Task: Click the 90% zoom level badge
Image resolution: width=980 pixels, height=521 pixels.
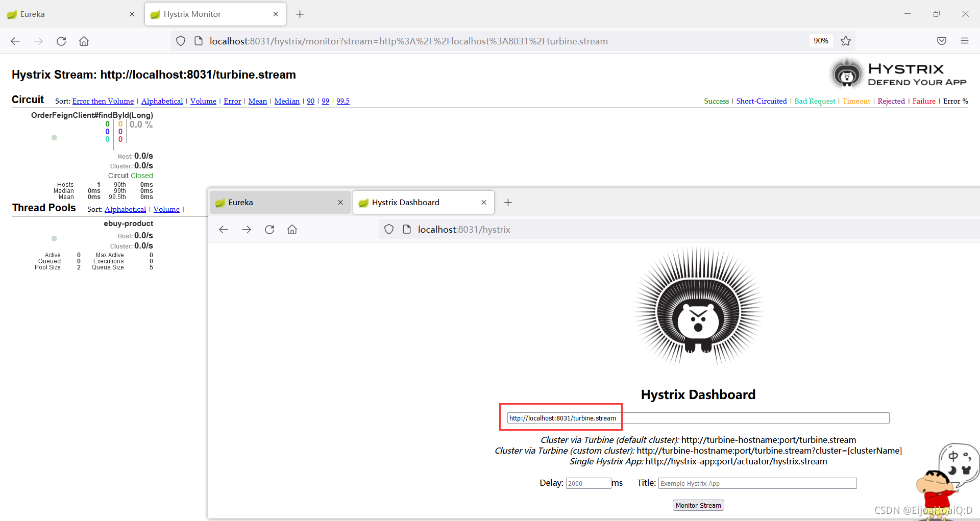Action: (x=821, y=41)
